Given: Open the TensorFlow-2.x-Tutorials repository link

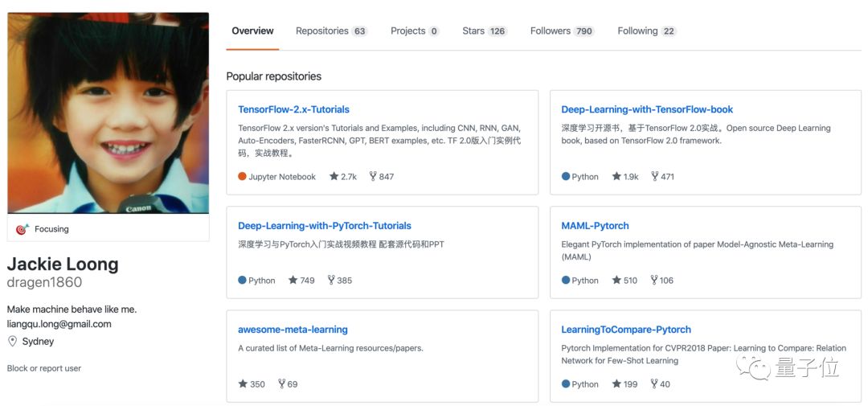Looking at the screenshot, I should (293, 109).
